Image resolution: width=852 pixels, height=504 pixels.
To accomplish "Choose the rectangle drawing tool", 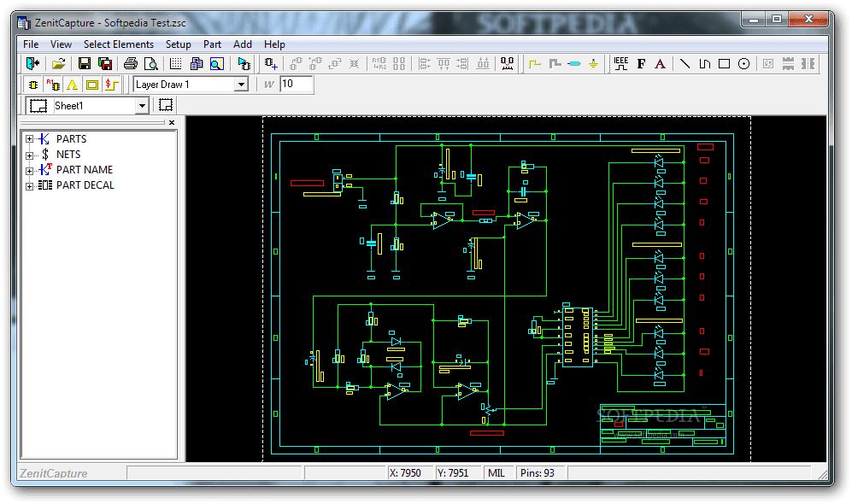I will point(724,63).
